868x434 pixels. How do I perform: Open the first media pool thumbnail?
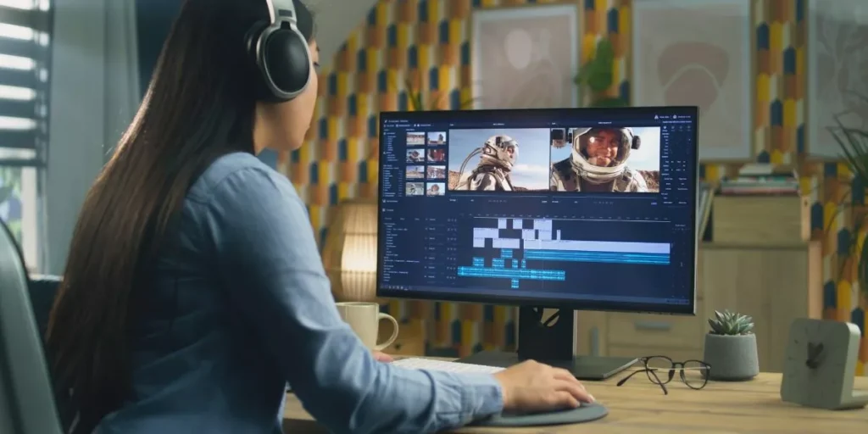coord(415,138)
